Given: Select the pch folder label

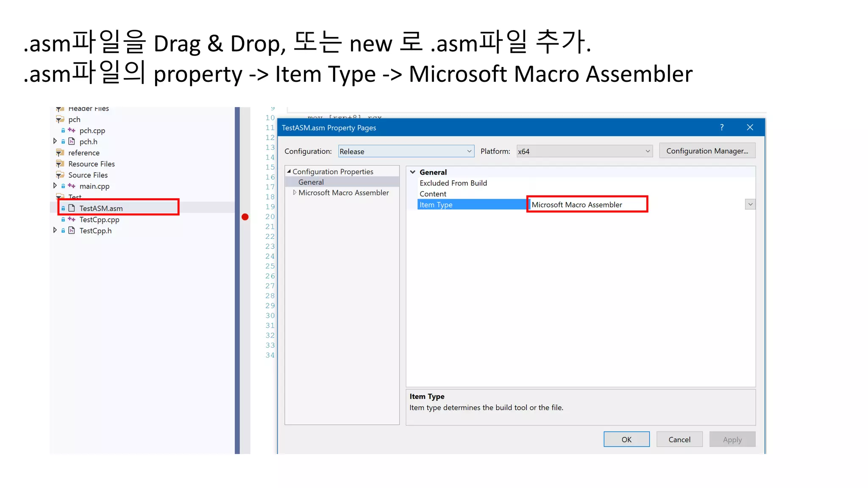Looking at the screenshot, I should click(x=74, y=120).
